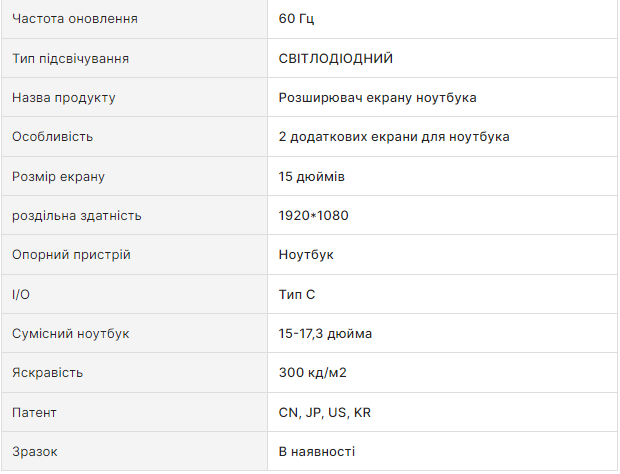The width and height of the screenshot is (620, 474).
Task: Click the "Тип підсвічування" row label
Action: (x=70, y=58)
